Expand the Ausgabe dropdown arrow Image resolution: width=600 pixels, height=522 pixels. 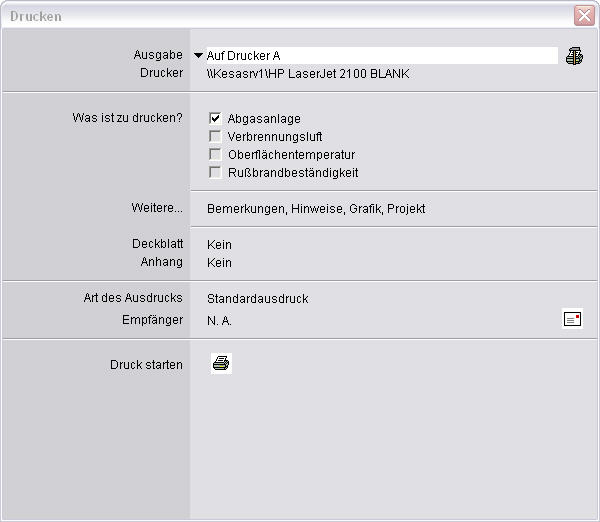198,56
